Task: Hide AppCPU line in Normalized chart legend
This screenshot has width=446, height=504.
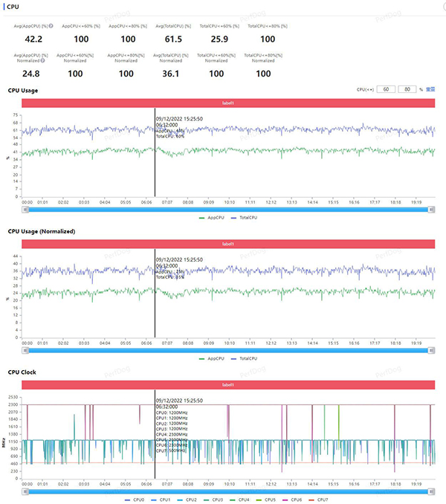Action: pos(214,359)
